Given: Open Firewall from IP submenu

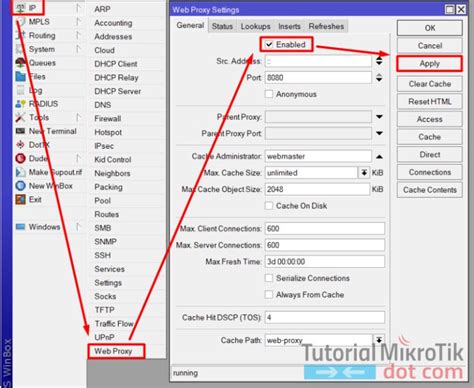Looking at the screenshot, I should pos(107,118).
